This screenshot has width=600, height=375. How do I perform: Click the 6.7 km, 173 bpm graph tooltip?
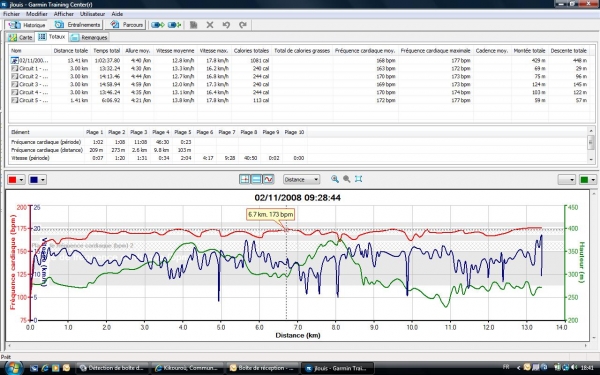271,214
